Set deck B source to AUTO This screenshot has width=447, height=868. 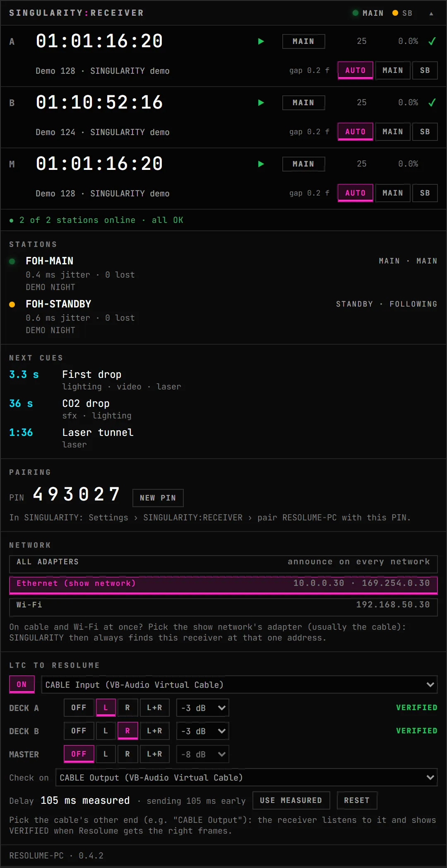click(356, 132)
